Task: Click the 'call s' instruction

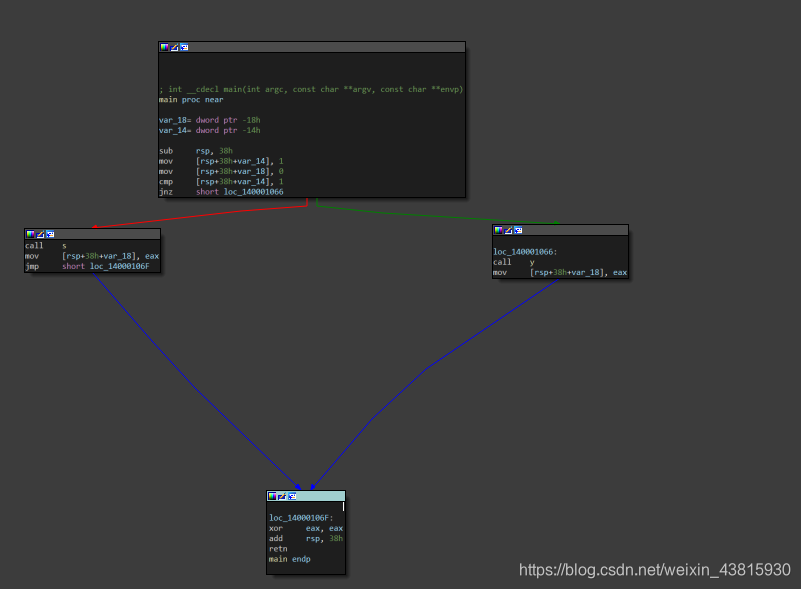Action: click(46, 246)
